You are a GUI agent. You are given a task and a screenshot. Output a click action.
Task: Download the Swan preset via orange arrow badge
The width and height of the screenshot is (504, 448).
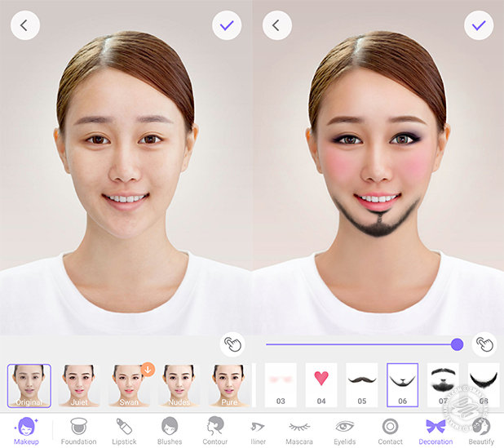(x=148, y=369)
